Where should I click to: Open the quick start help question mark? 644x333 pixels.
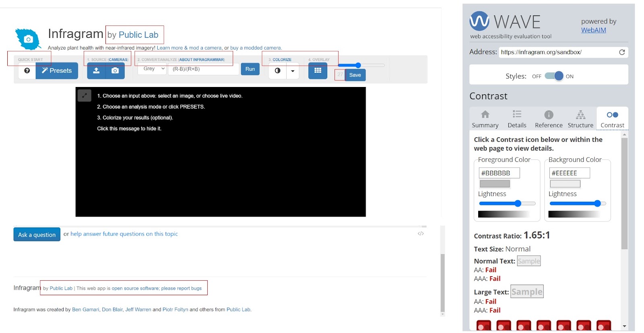point(27,70)
